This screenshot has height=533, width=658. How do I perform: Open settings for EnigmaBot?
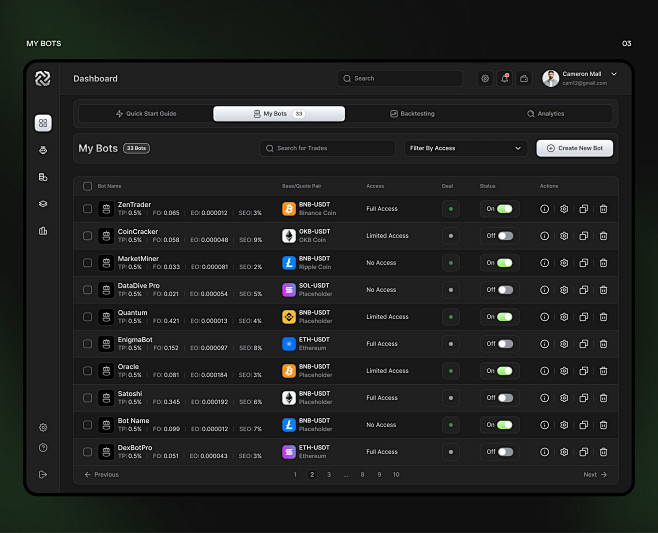[x=564, y=344]
